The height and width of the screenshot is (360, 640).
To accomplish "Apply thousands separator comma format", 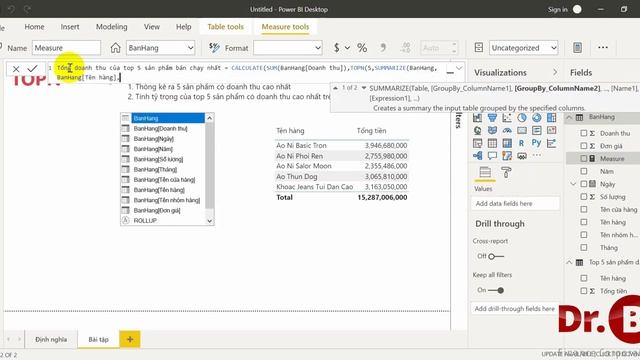I will tap(383, 48).
